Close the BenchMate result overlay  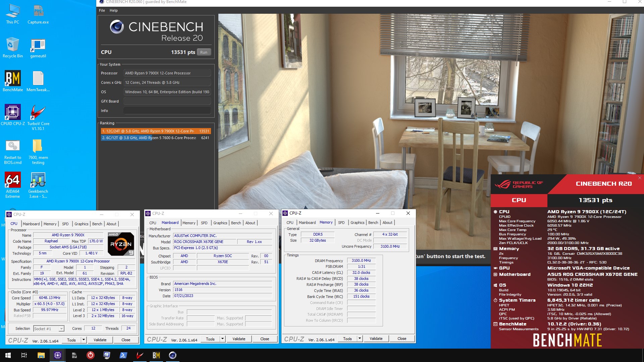tap(640, 178)
